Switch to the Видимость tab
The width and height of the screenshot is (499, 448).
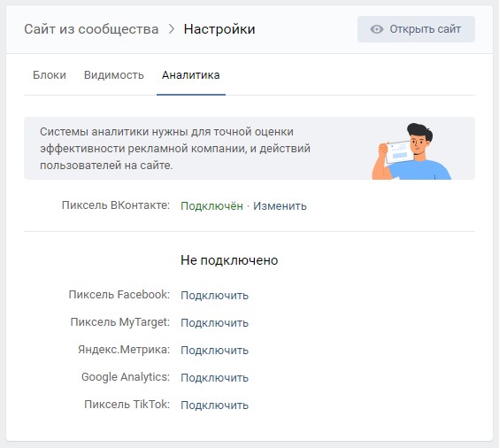point(114,75)
